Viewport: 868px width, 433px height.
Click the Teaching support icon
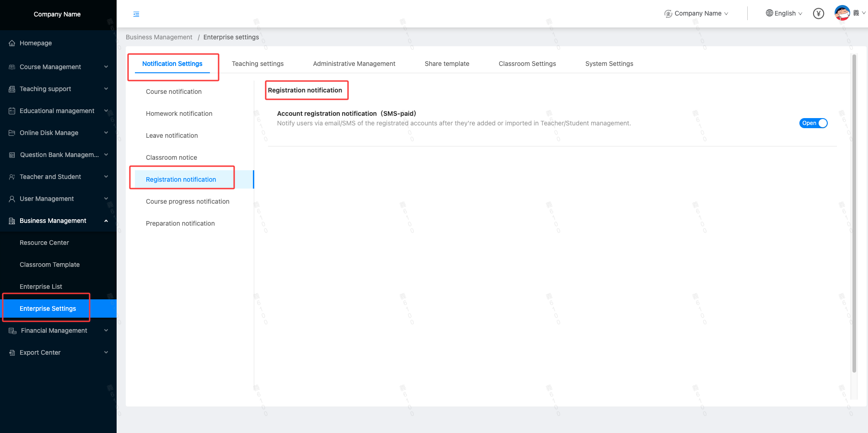click(x=11, y=89)
